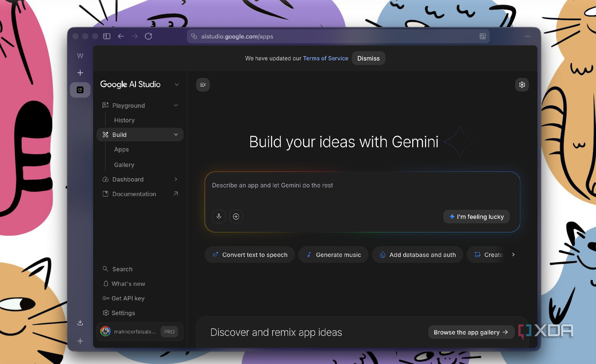Viewport: 596px width, 364px height.
Task: Open Apps under Build
Action: pos(121,149)
